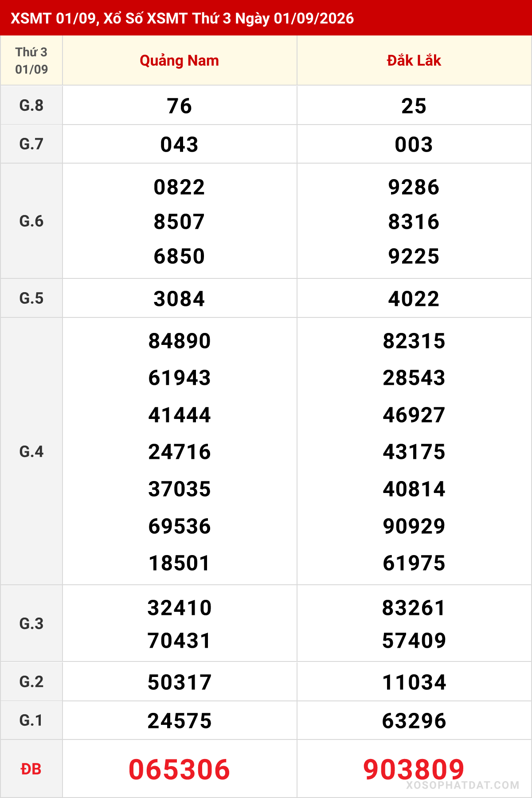Screen dimensions: 532x798
Task: Select the Đắk Lắk column header
Action: point(414,60)
